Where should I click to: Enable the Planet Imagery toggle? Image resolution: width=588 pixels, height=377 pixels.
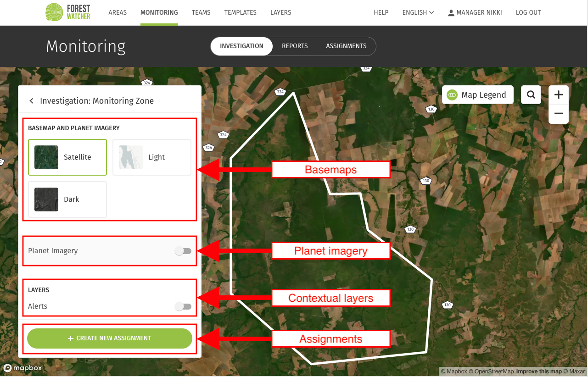183,251
